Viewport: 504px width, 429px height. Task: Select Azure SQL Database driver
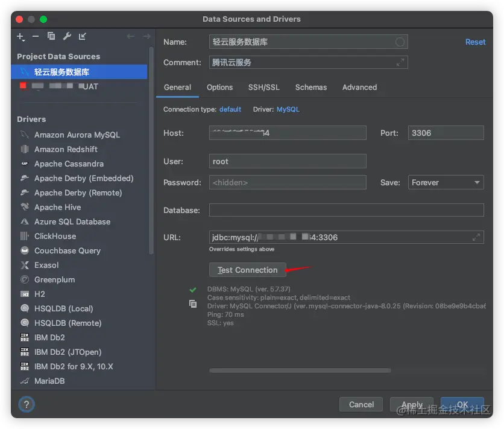click(72, 221)
